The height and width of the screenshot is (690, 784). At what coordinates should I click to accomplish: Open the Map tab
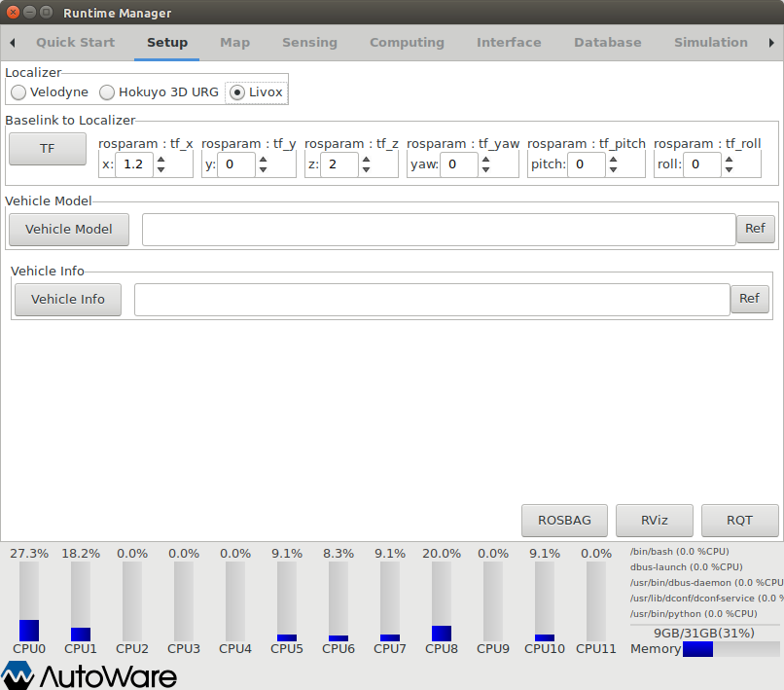(x=235, y=43)
